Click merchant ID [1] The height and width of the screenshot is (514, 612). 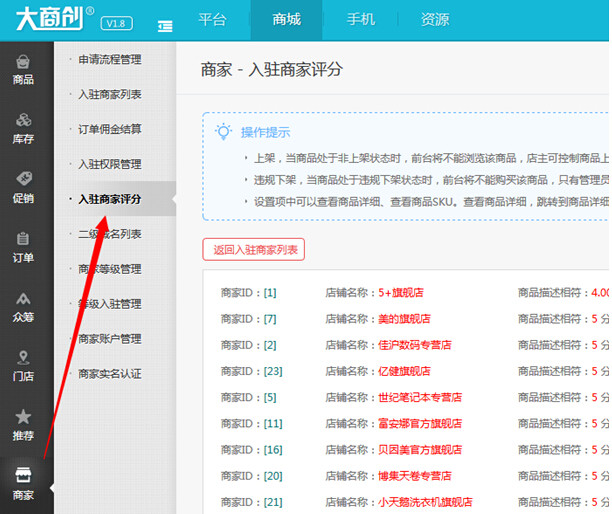pos(270,293)
